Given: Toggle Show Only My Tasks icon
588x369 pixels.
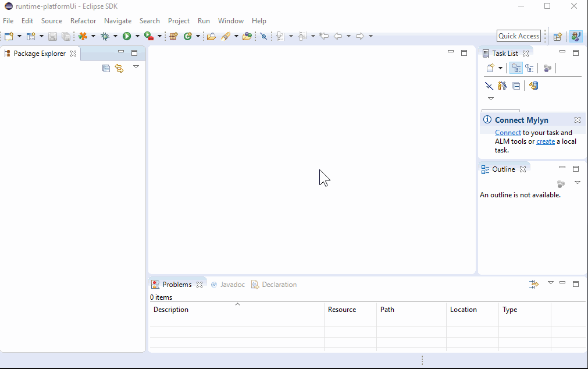Looking at the screenshot, I should pyautogui.click(x=503, y=86).
